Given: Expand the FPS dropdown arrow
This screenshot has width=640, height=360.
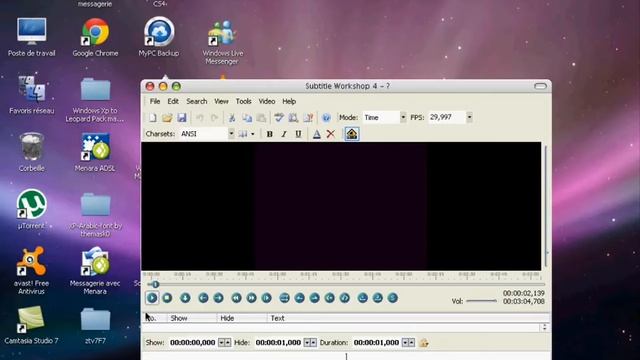Looking at the screenshot, I should 469,117.
